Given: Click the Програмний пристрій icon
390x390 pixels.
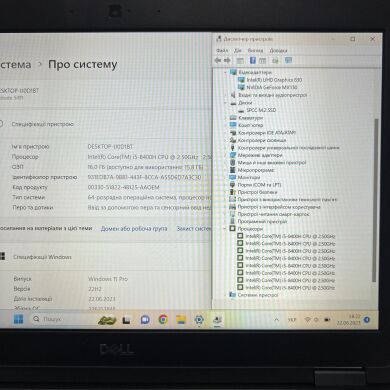Looking at the screenshot, I should coord(233,221).
